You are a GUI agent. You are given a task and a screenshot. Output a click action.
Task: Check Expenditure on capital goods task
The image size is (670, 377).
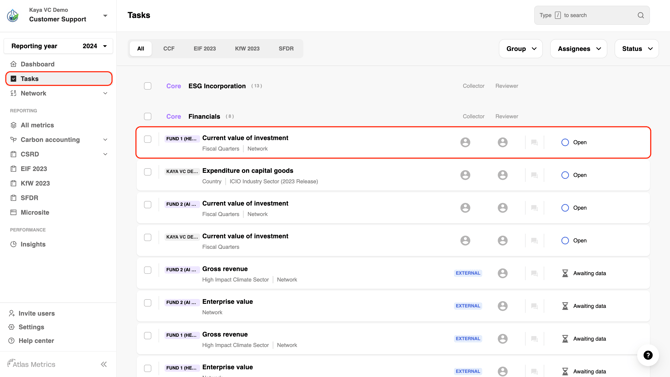click(x=148, y=172)
